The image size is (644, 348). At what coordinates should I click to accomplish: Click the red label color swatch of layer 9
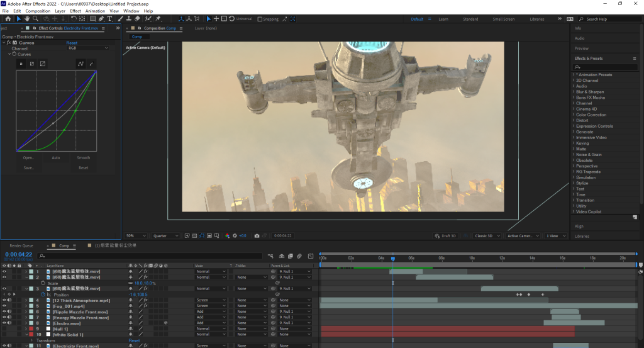tap(31, 329)
